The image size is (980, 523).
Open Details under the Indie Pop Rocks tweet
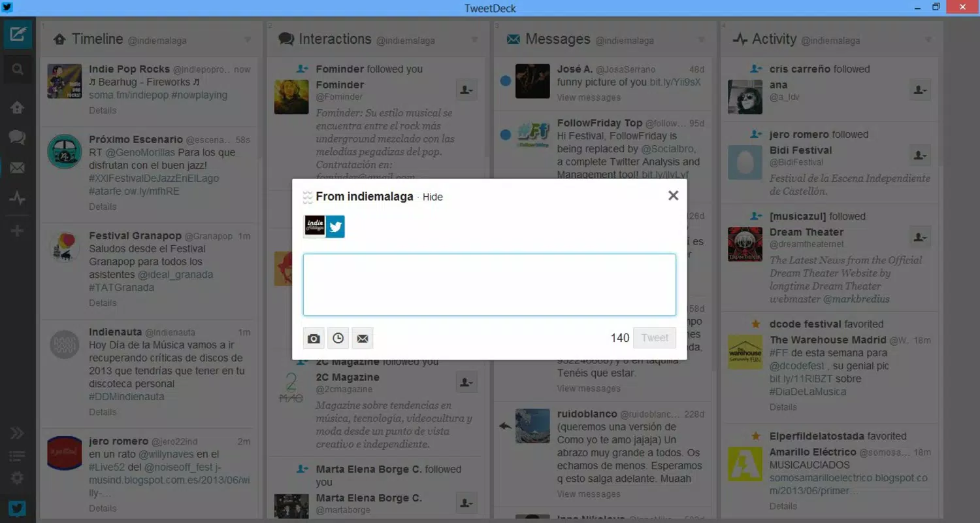click(103, 110)
